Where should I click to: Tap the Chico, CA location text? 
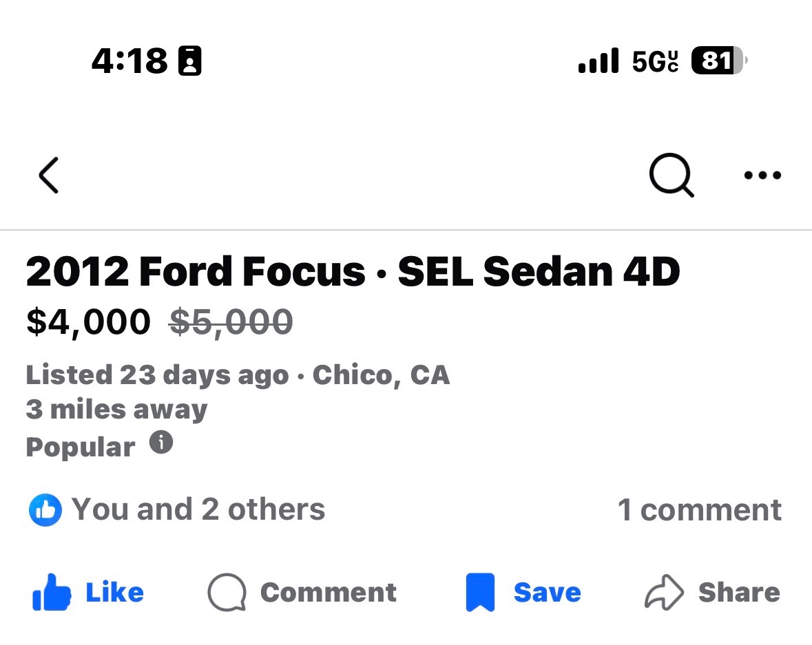click(381, 375)
